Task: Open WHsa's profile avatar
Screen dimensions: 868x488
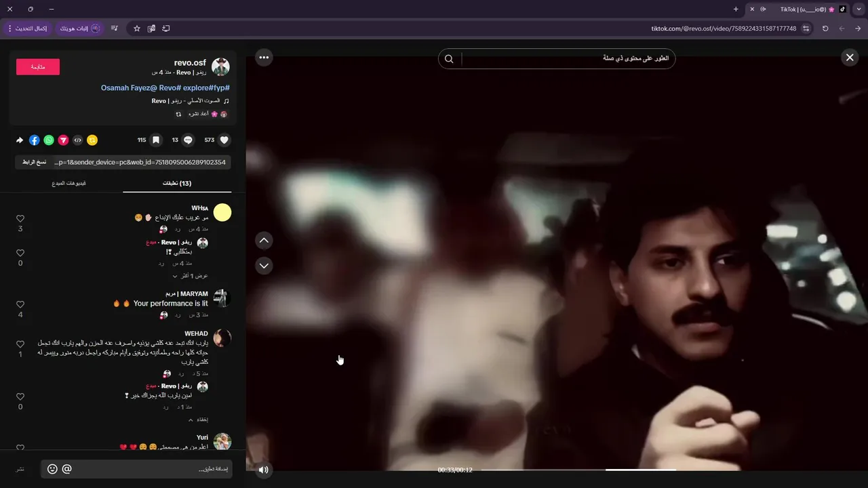Action: coord(222,213)
